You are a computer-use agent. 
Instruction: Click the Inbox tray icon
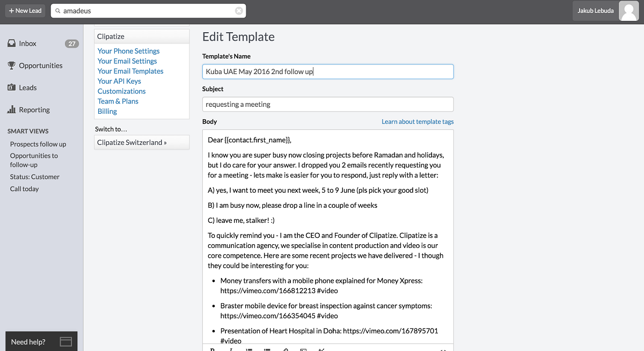(11, 43)
